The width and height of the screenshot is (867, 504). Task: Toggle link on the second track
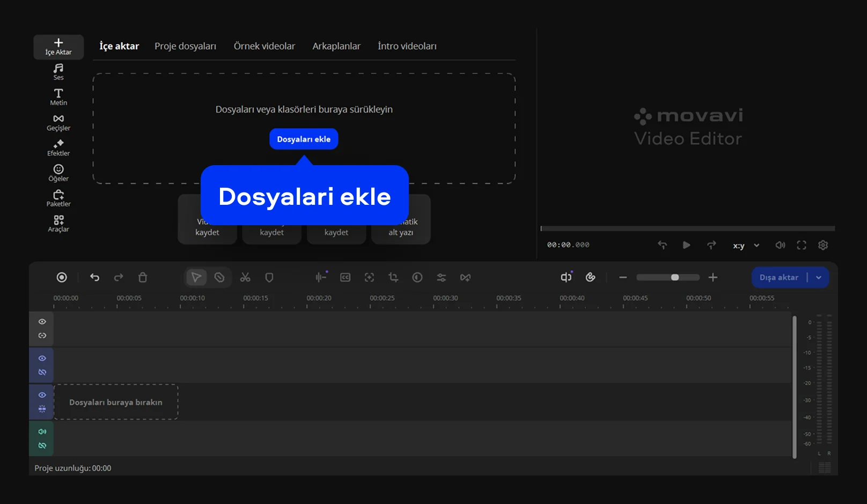tap(42, 372)
